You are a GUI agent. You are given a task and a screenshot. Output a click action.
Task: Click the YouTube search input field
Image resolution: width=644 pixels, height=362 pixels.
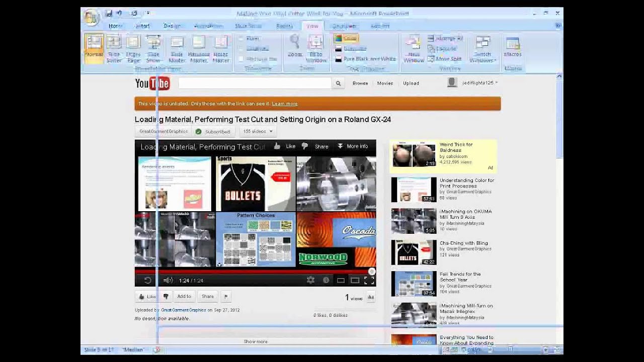pyautogui.click(x=255, y=83)
